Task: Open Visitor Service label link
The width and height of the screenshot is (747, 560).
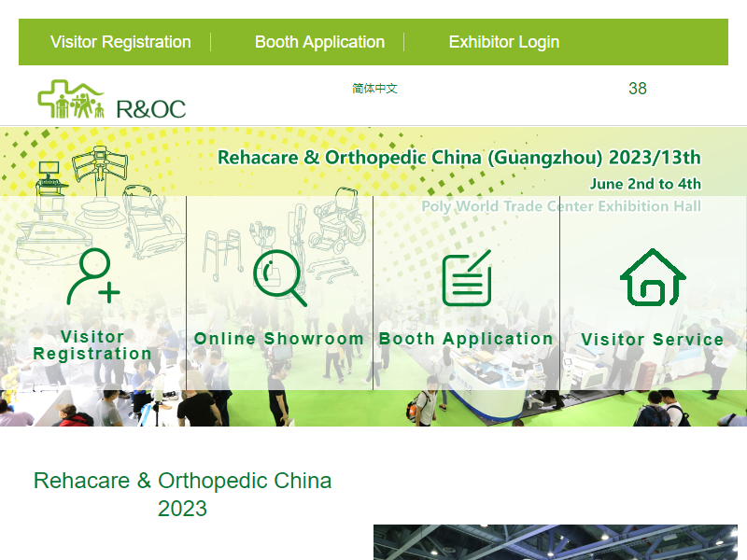Action: coord(653,340)
